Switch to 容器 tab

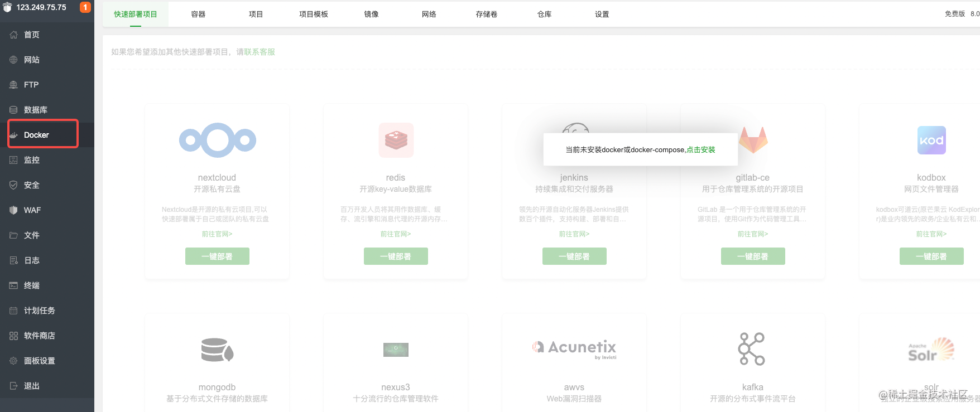198,14
